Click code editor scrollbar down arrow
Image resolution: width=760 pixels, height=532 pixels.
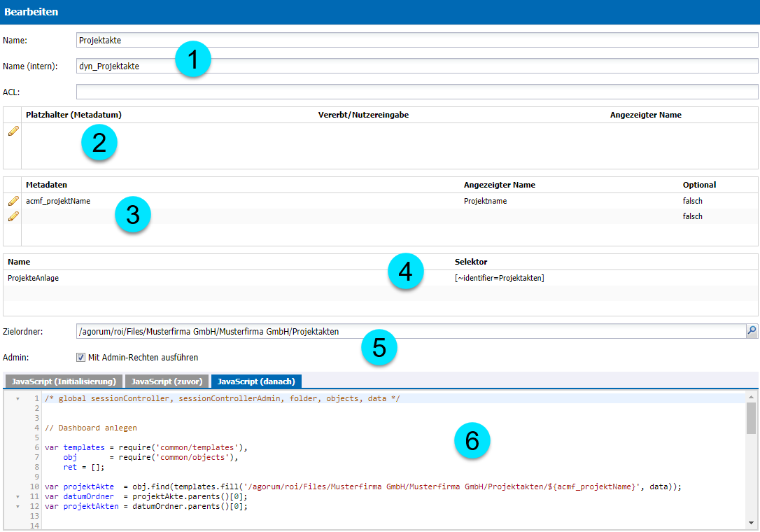(752, 523)
